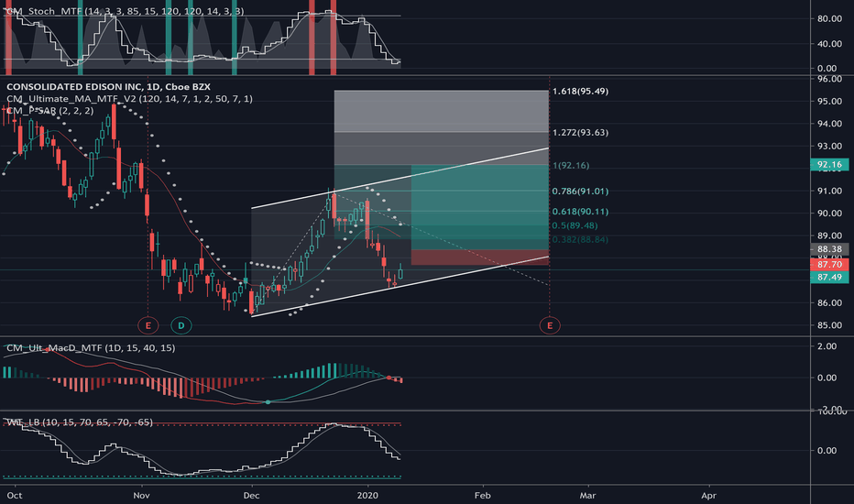This screenshot has width=854, height=504.
Task: Click the red 87.70 price tag
Action: (x=829, y=264)
